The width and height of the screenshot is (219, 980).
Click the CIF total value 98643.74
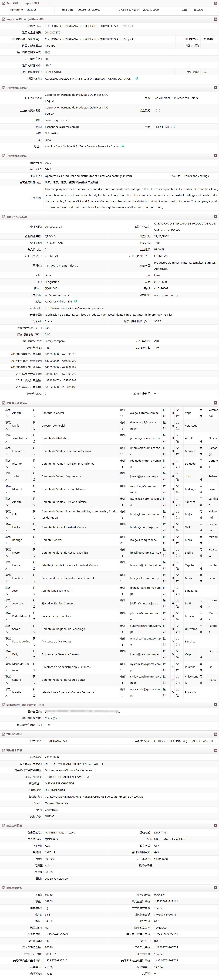[x=50, y=954]
